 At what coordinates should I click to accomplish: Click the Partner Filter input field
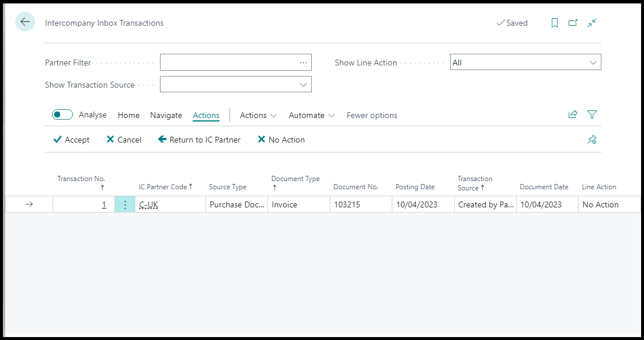click(x=228, y=63)
